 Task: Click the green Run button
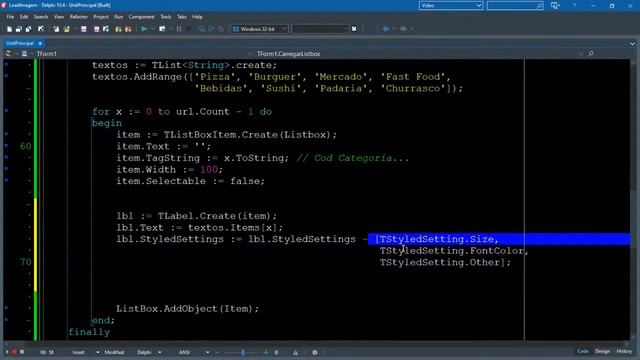click(x=144, y=29)
